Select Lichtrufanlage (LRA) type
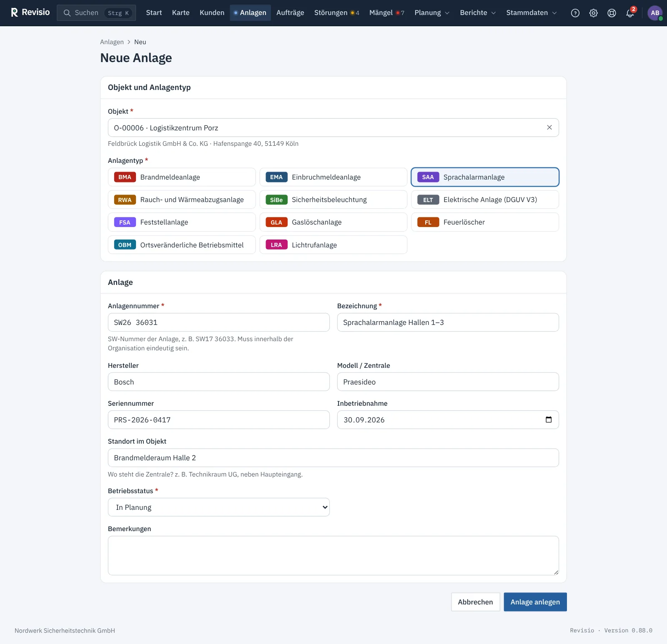The width and height of the screenshot is (667, 644). [333, 245]
